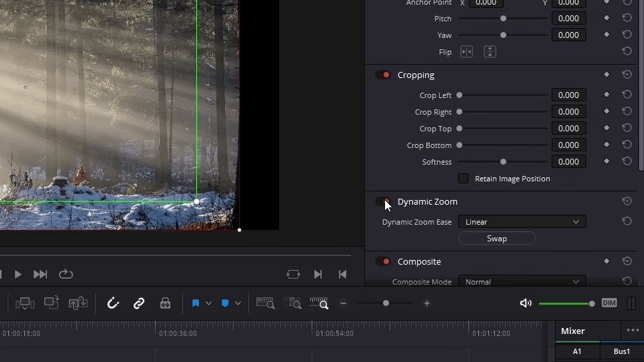Toggle the DIM button

coord(609,303)
